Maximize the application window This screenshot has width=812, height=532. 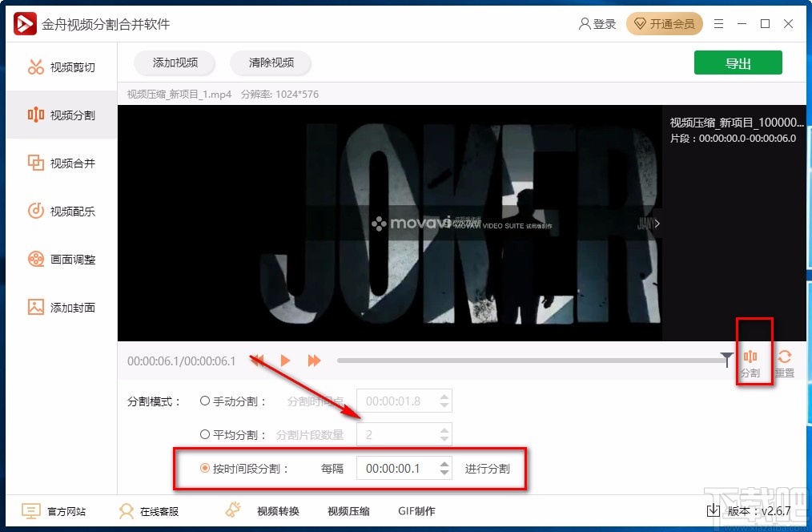(x=765, y=24)
